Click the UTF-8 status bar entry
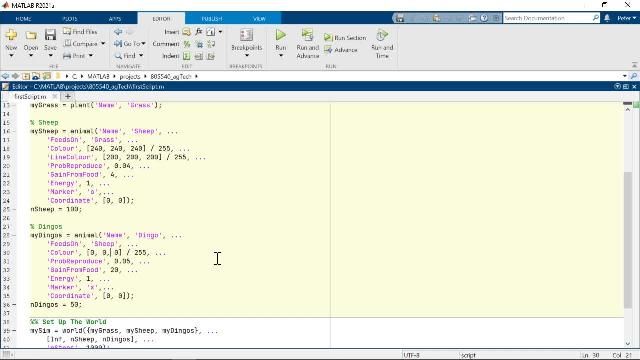This screenshot has height=360, width=640. 411,356
